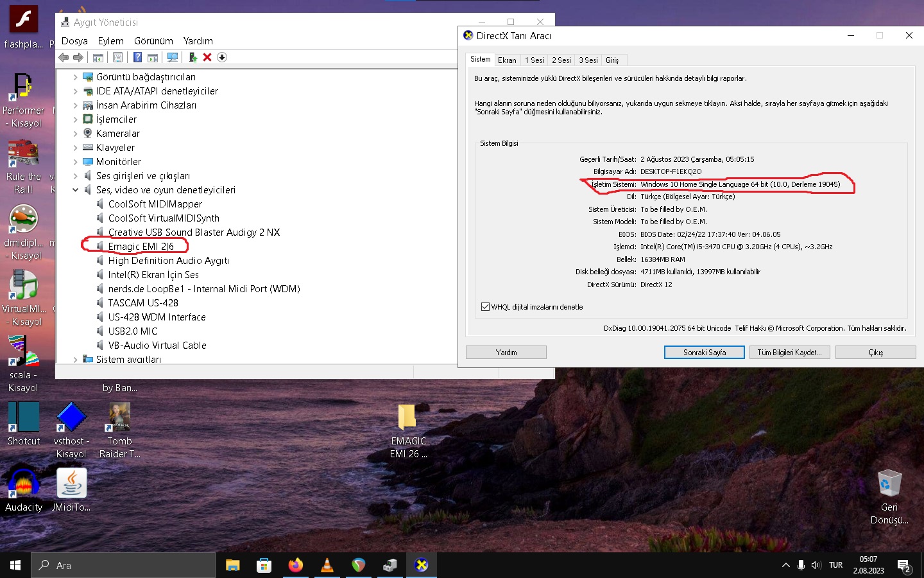Screen dimensions: 924x578
Task: Open Firefox from the taskbar
Action: [295, 565]
